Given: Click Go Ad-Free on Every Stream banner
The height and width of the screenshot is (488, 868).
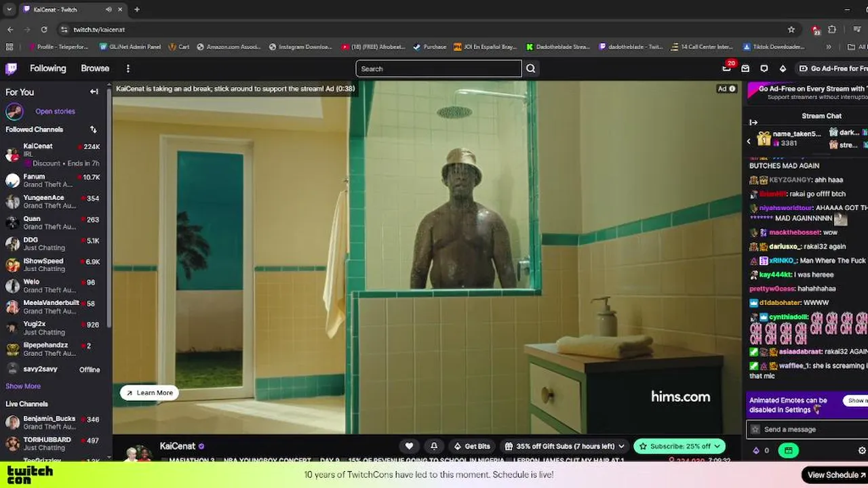Looking at the screenshot, I should [x=808, y=93].
